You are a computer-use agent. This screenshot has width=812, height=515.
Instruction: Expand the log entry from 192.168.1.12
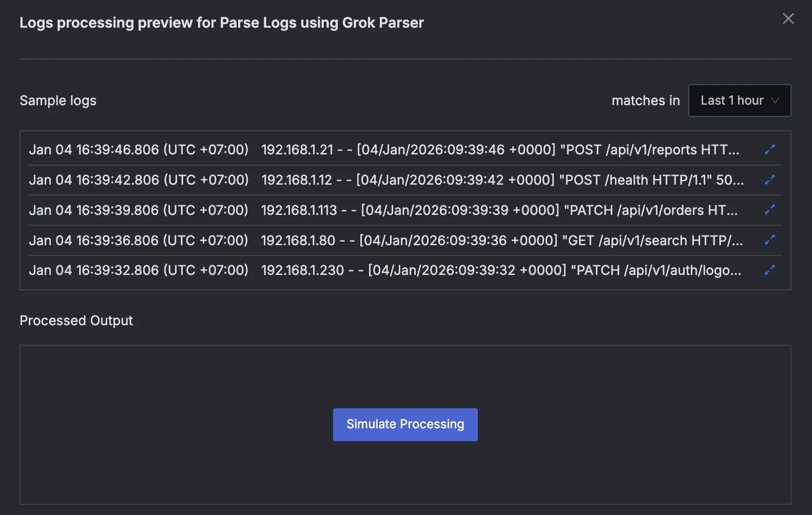(769, 180)
